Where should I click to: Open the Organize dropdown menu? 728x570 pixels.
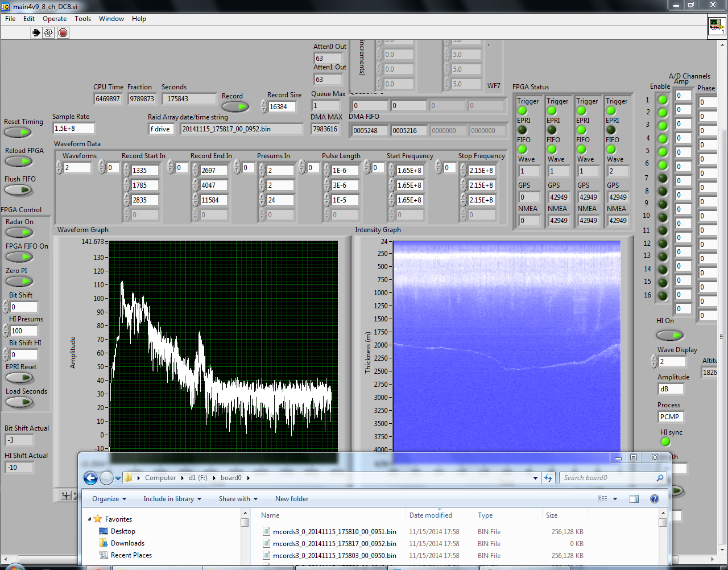pos(109,499)
